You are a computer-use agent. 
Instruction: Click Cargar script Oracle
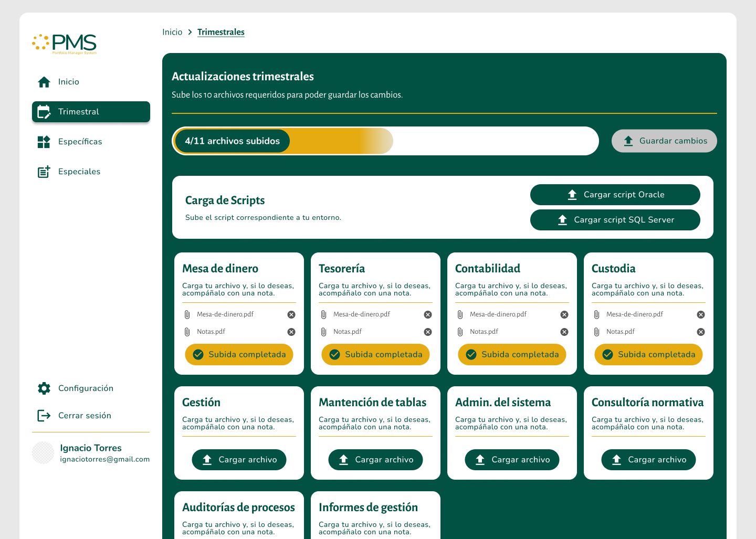[615, 195]
